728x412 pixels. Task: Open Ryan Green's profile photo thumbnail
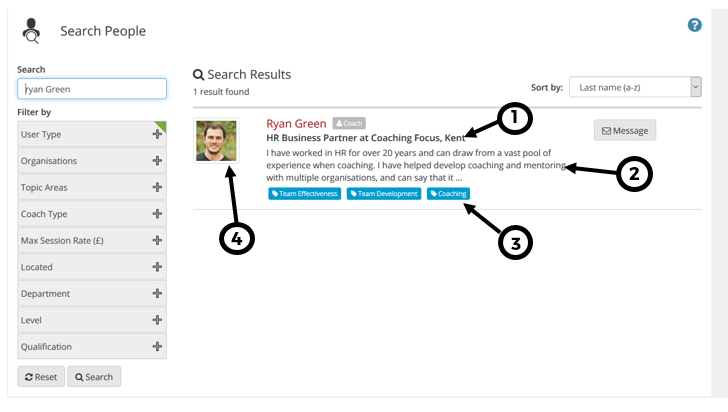[217, 141]
